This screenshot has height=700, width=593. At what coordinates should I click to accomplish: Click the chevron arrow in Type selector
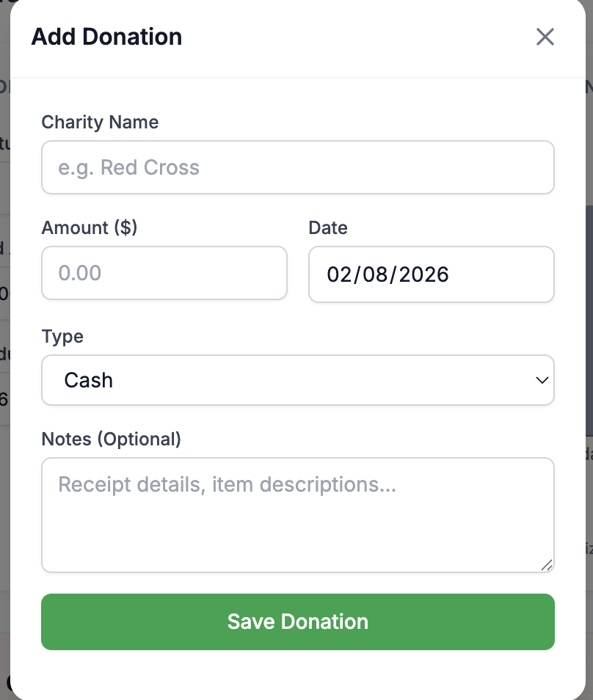(542, 380)
